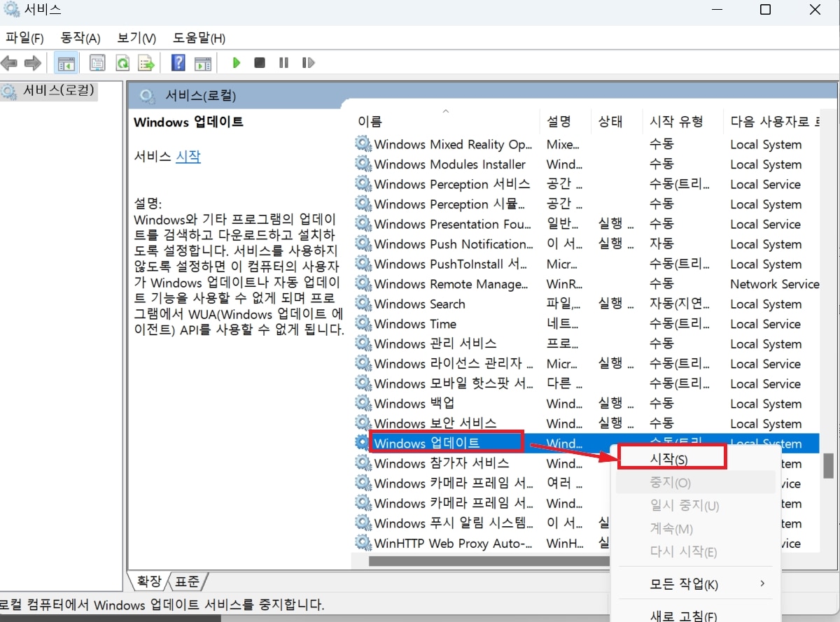
Task: Click the 시작 link in description pane
Action: [x=188, y=157]
